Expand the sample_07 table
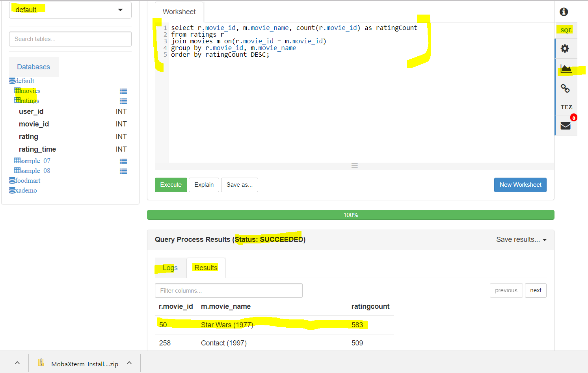Image resolution: width=588 pixels, height=373 pixels. click(x=35, y=161)
